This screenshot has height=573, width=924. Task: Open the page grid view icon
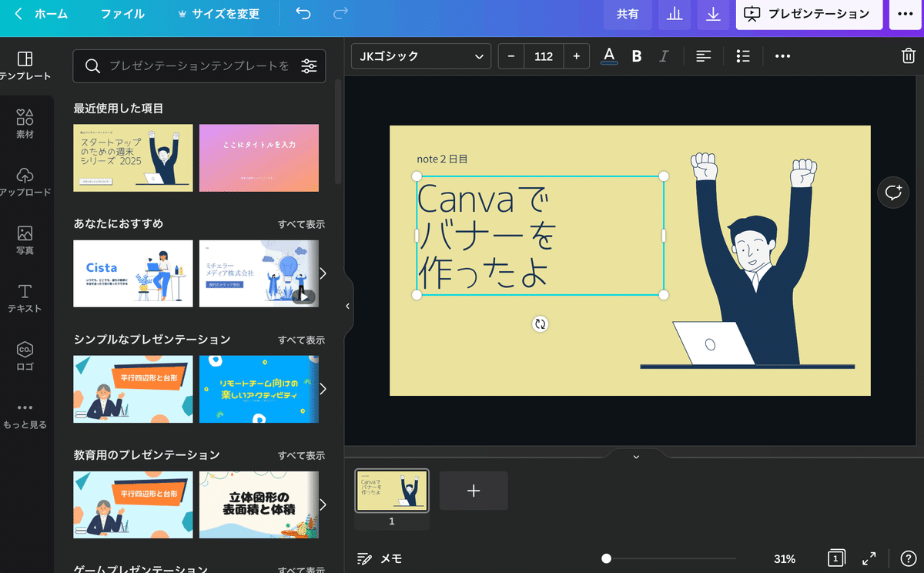coord(836,558)
